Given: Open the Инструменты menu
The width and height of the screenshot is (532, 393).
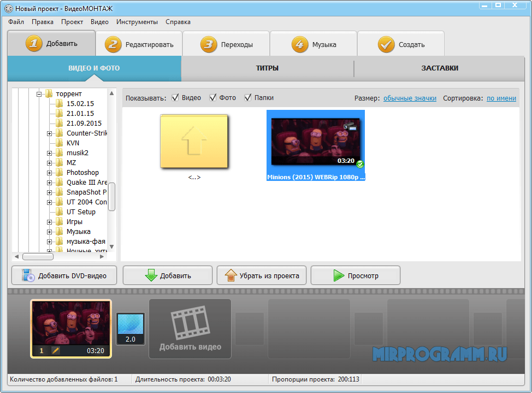Looking at the screenshot, I should tap(137, 22).
